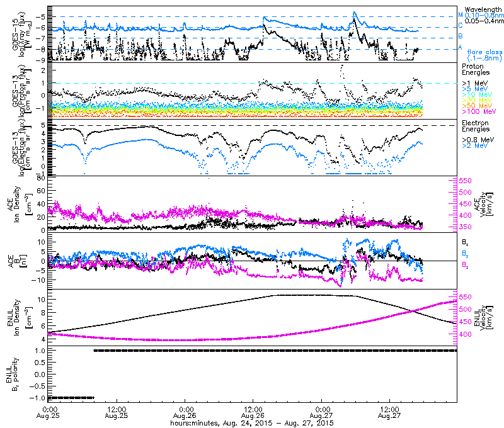The height and width of the screenshot is (428, 504).
Task: Click the "ENLIL Br polarity" axis title
Action: tap(12, 374)
